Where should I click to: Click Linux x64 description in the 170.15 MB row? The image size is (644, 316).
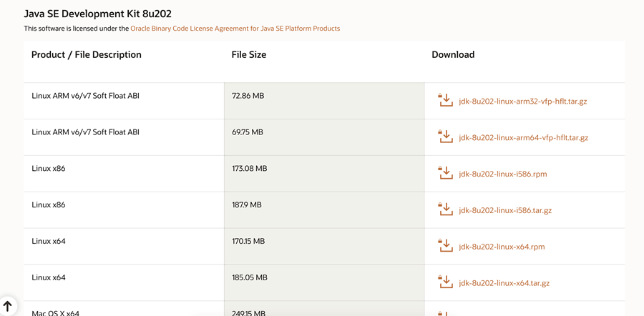pyautogui.click(x=49, y=242)
